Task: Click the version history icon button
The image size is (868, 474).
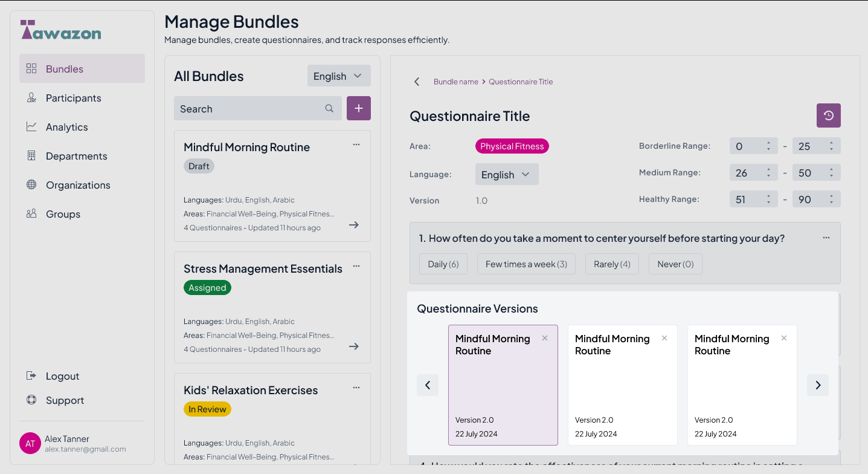Action: click(828, 115)
